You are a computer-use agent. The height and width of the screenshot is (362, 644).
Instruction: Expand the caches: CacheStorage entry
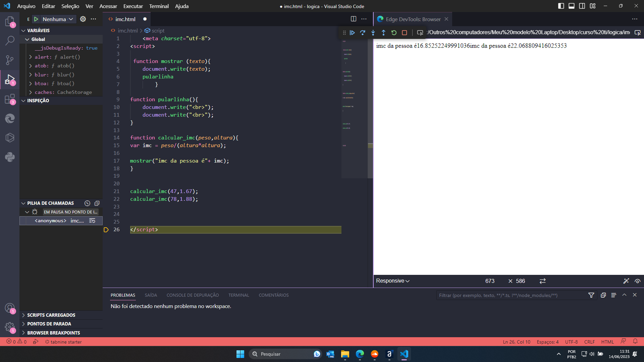(x=31, y=92)
